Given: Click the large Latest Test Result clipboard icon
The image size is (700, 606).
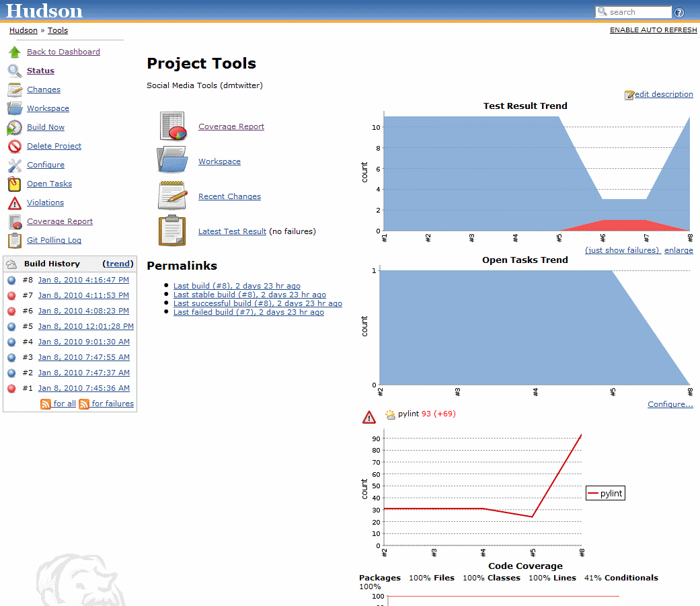Looking at the screenshot, I should [x=172, y=231].
